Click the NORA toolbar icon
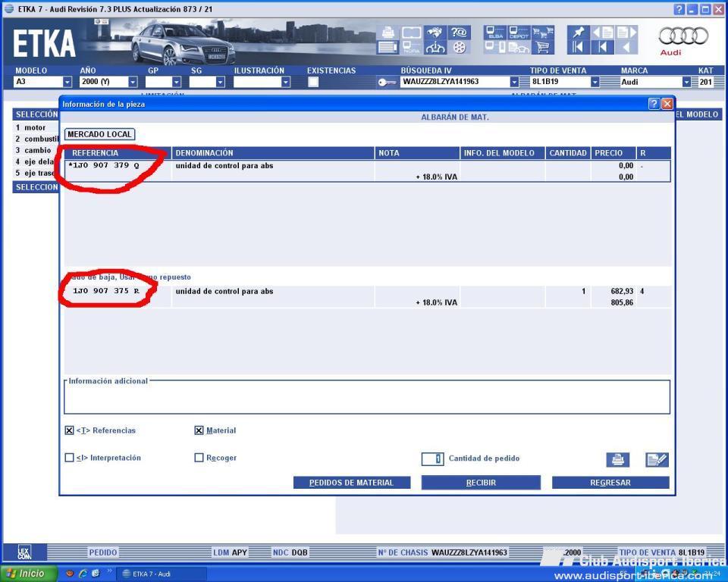 (x=411, y=47)
